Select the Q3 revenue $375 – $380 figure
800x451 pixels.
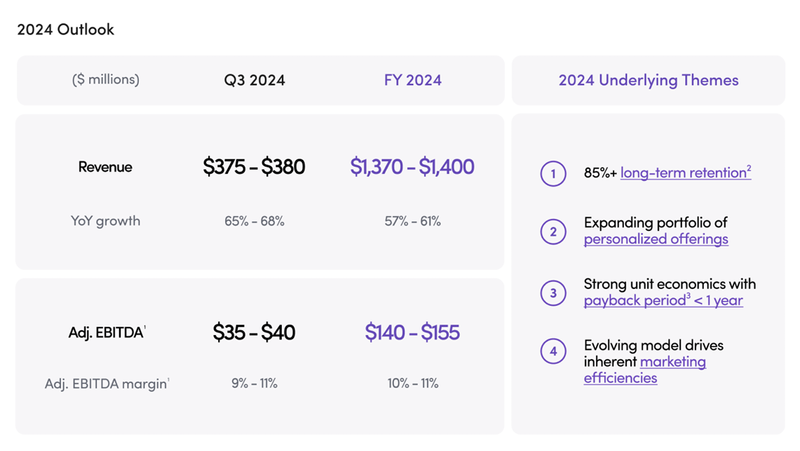click(x=254, y=167)
